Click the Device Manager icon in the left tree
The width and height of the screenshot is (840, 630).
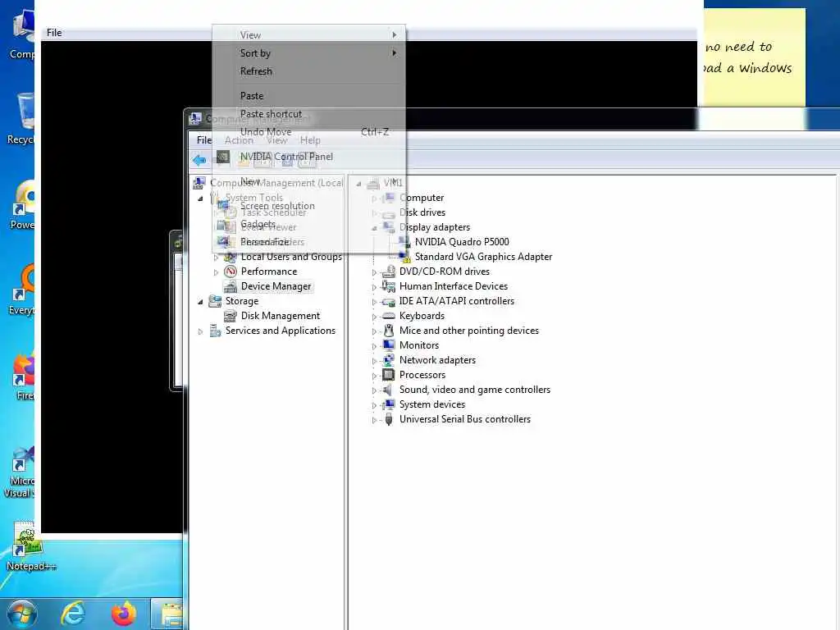click(x=231, y=286)
